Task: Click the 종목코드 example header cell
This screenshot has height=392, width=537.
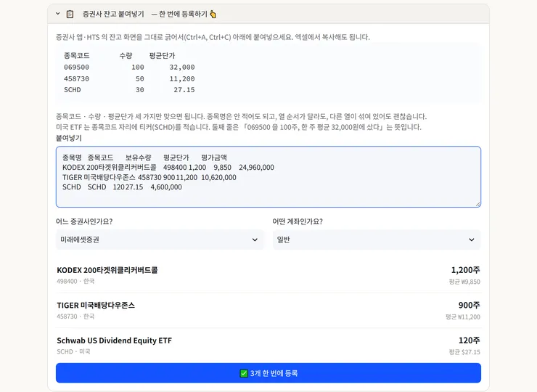Action: click(77, 55)
